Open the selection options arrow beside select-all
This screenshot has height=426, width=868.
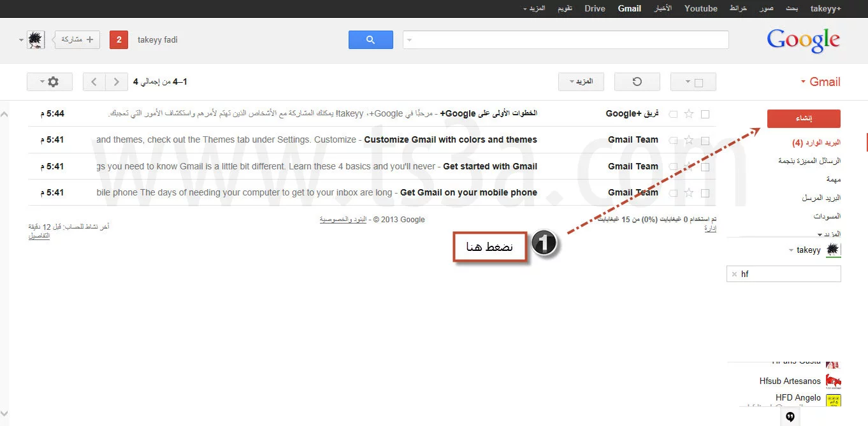(x=688, y=82)
